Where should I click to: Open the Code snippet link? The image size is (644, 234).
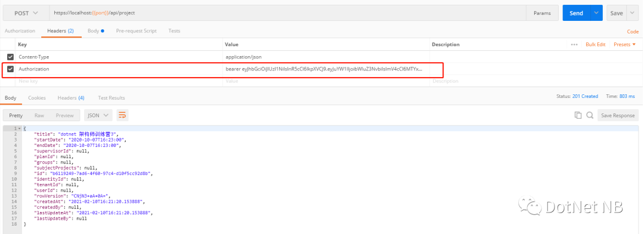click(x=633, y=32)
